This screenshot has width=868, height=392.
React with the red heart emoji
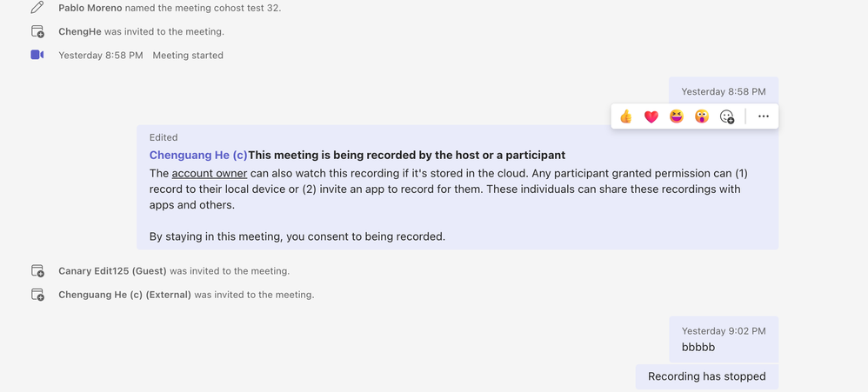[651, 116]
